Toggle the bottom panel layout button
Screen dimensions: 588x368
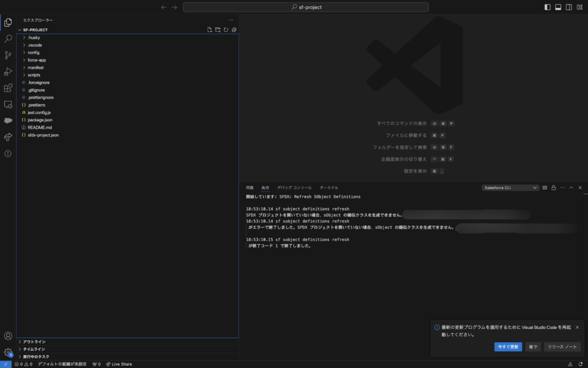558,7
